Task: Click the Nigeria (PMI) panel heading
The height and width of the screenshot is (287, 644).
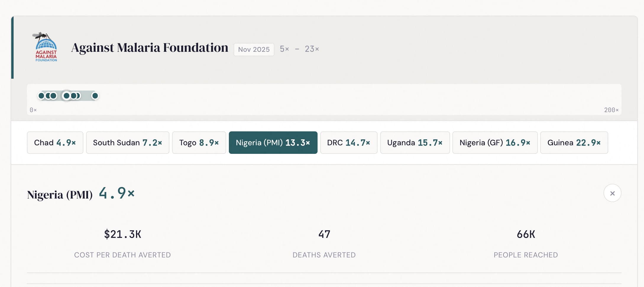Action: pos(60,195)
